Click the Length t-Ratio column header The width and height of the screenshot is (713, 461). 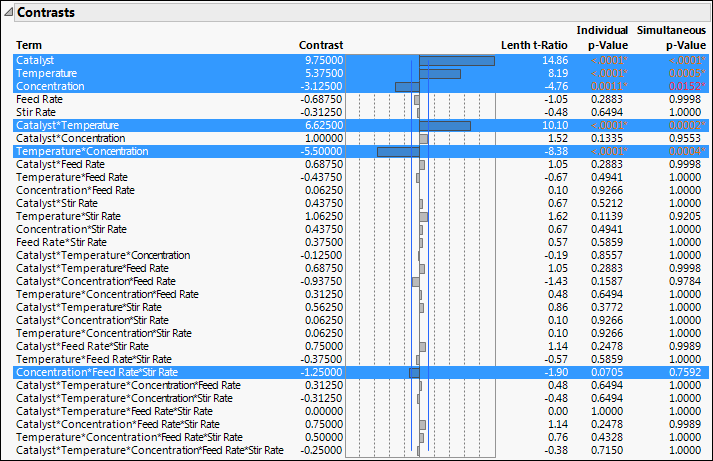[534, 46]
